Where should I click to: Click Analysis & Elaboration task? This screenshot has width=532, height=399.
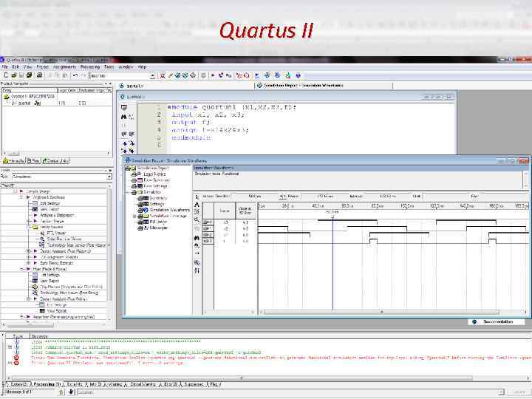pyautogui.click(x=57, y=215)
